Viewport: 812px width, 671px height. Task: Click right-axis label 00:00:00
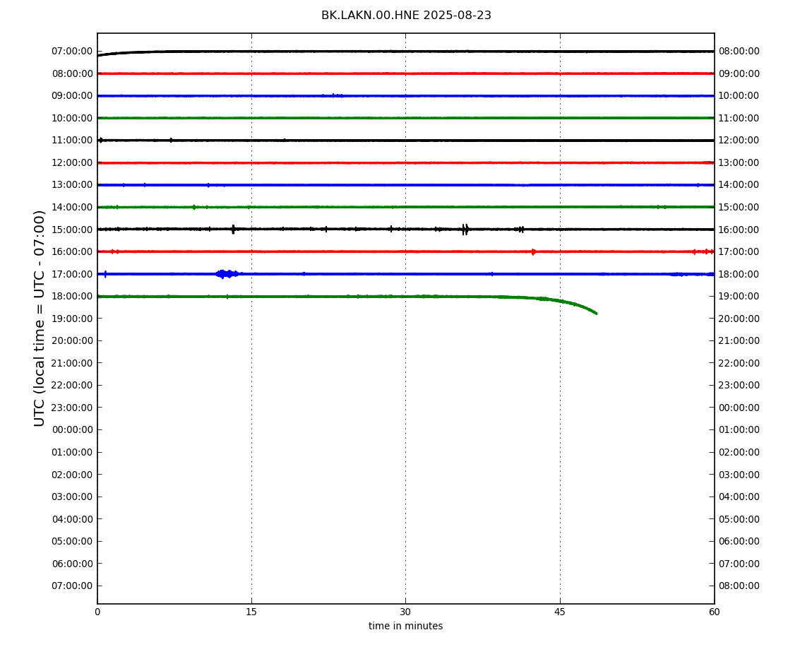pyautogui.click(x=739, y=408)
